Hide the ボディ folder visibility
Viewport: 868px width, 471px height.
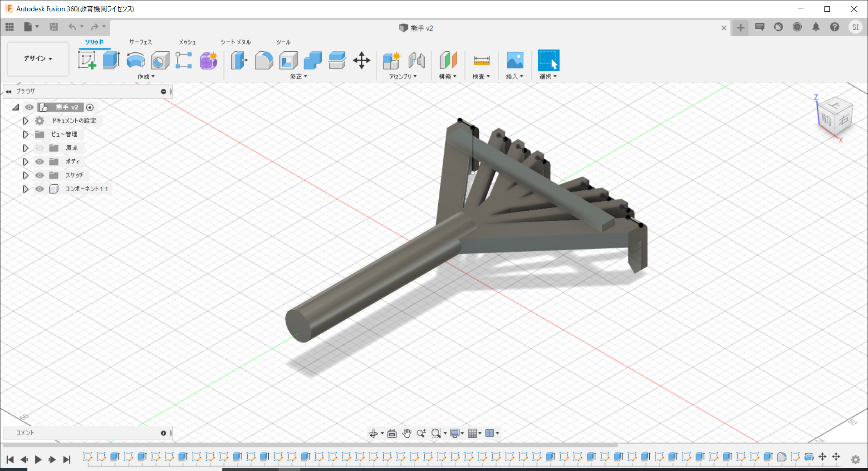pos(40,162)
